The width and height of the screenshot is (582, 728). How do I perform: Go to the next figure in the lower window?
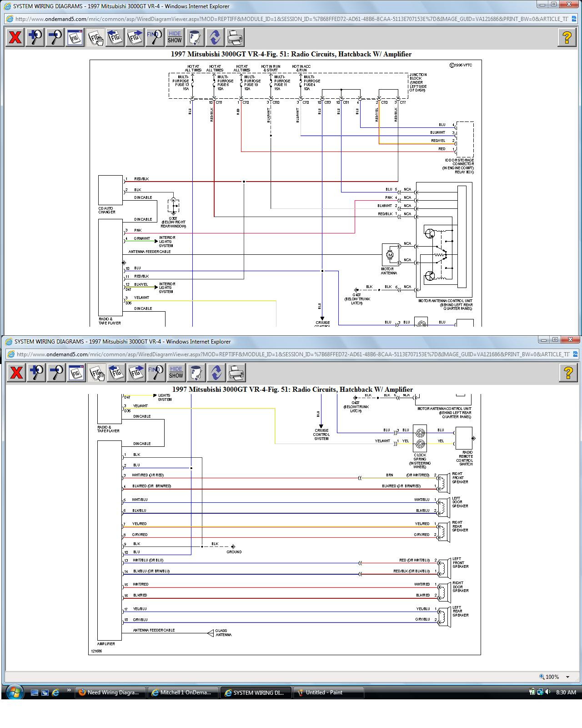[x=136, y=373]
